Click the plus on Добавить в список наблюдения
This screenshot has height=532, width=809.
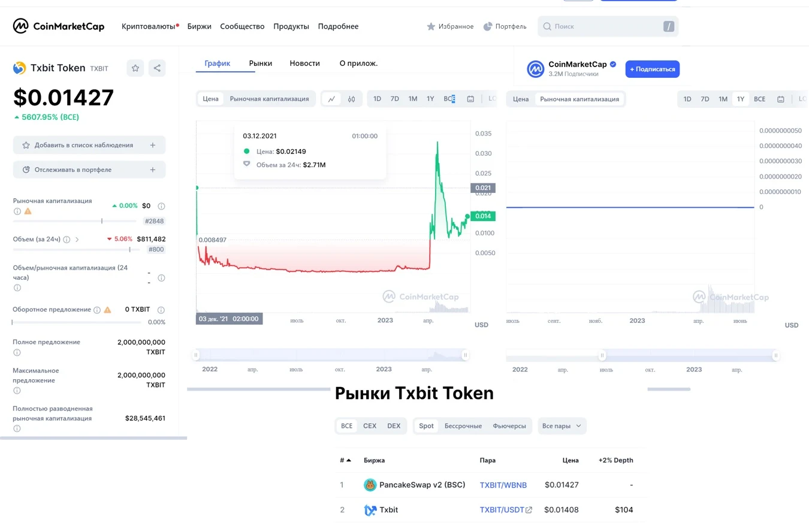tap(153, 145)
